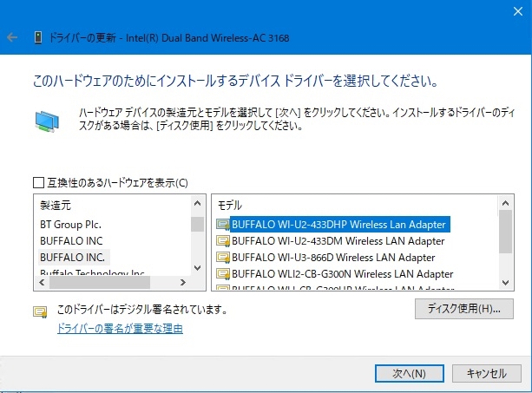This screenshot has height=393, width=532.
Task: Open ドライバーの署名が重要な理由 link
Action: click(120, 328)
